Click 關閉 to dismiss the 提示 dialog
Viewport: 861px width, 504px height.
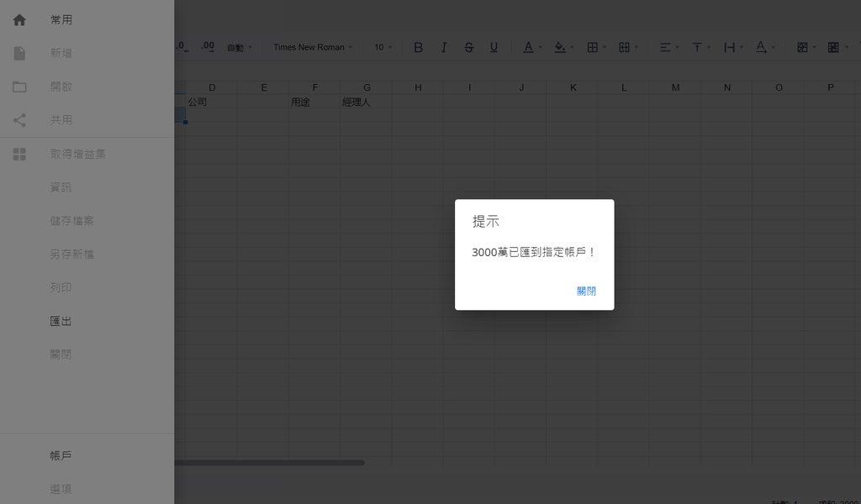585,291
